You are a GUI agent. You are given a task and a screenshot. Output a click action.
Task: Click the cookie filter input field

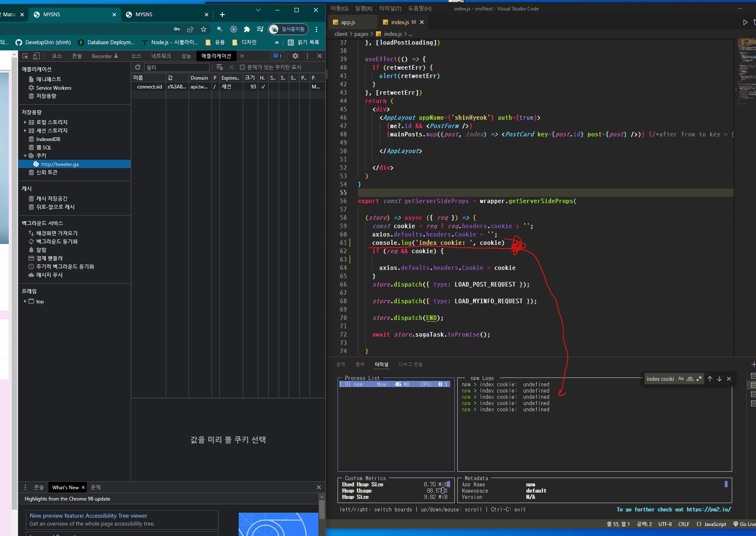177,67
